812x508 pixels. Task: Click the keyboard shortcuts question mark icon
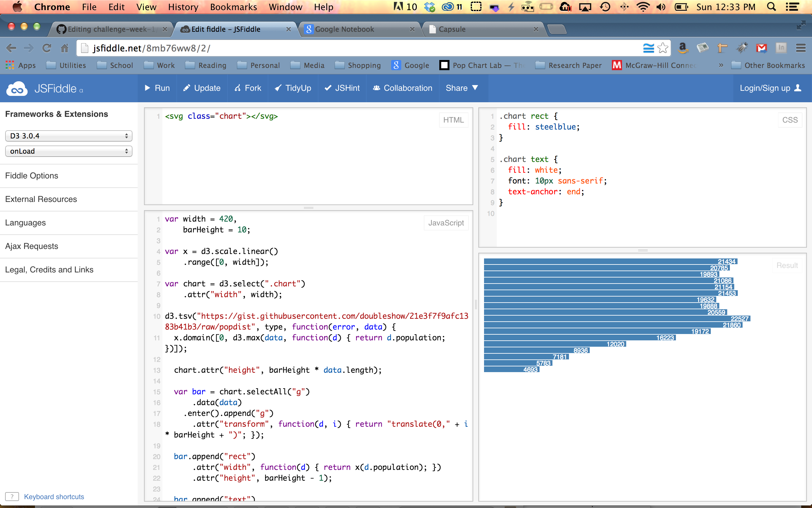tap(12, 497)
